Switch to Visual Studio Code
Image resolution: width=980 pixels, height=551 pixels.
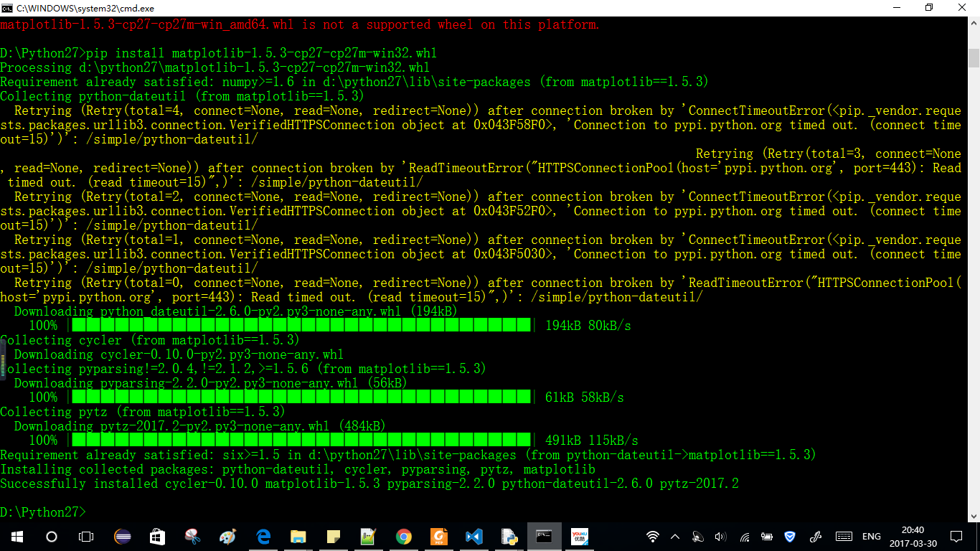(x=473, y=536)
